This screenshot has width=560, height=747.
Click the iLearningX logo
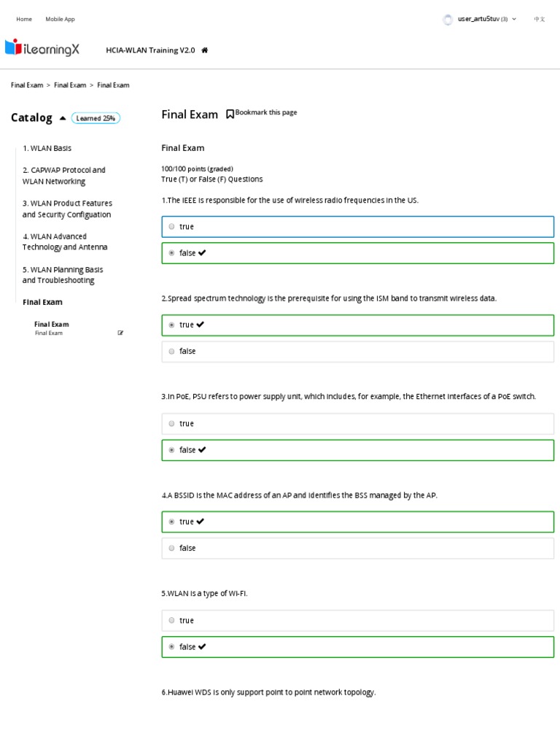tap(42, 49)
